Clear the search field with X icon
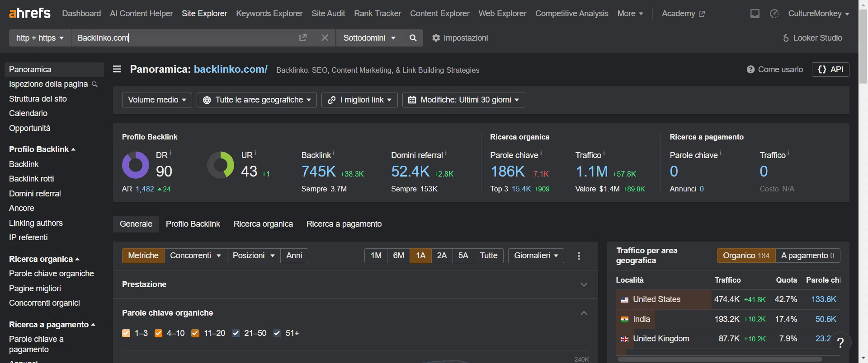 (x=325, y=38)
